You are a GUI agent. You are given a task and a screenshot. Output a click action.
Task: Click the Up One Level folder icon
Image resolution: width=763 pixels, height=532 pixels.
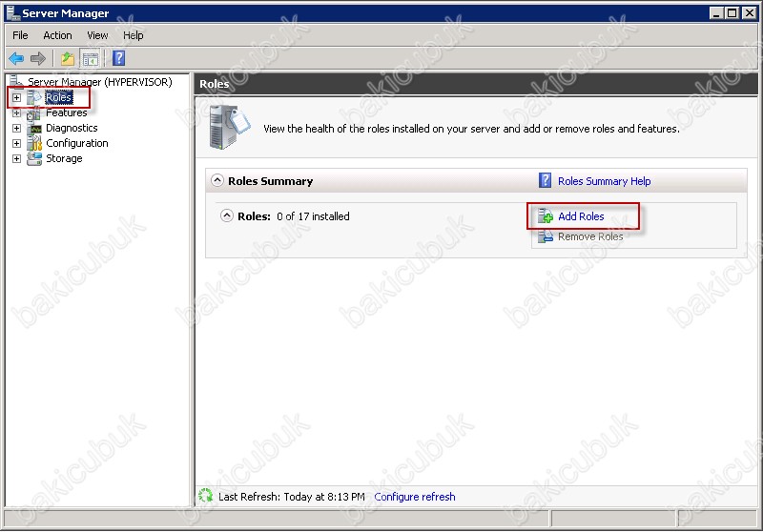pos(68,59)
